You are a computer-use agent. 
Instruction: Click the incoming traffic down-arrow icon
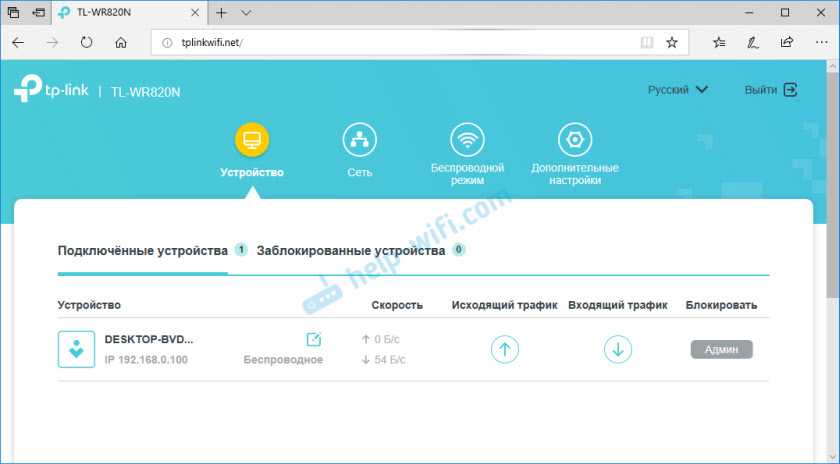pos(617,349)
